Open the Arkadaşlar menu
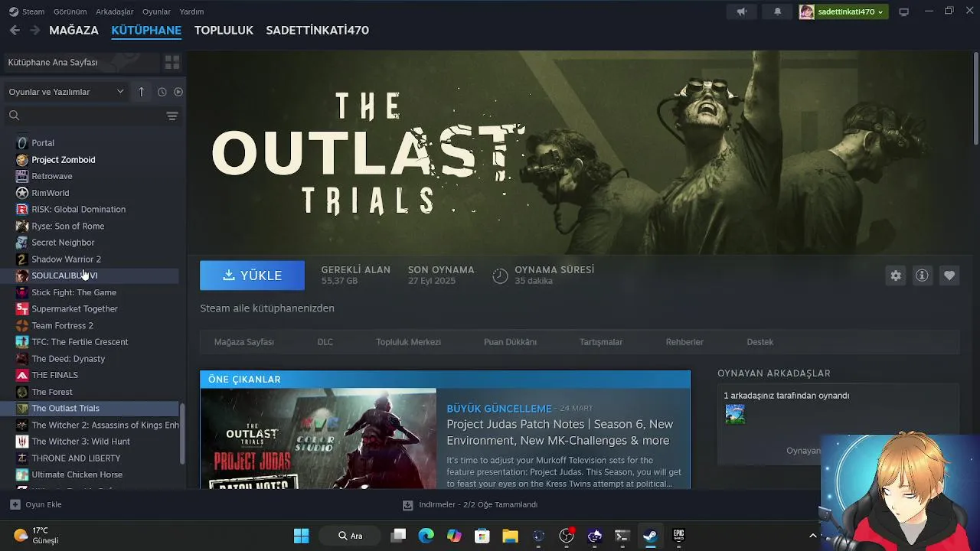 tap(114, 11)
